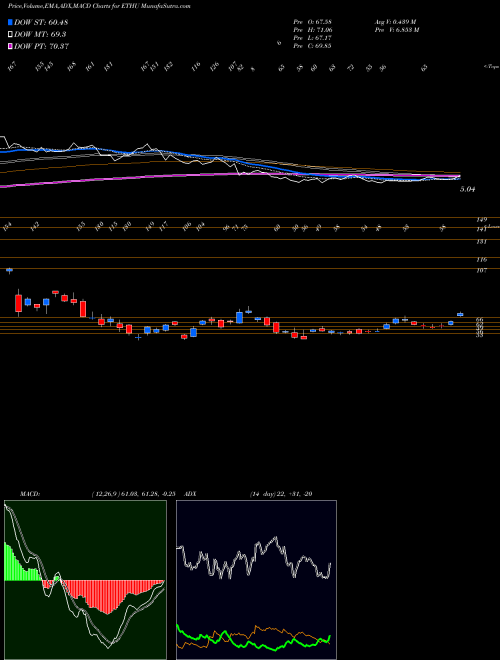This screenshot has width=500, height=660.
Task: Click the '142' lows value label
Action: tap(34, 227)
